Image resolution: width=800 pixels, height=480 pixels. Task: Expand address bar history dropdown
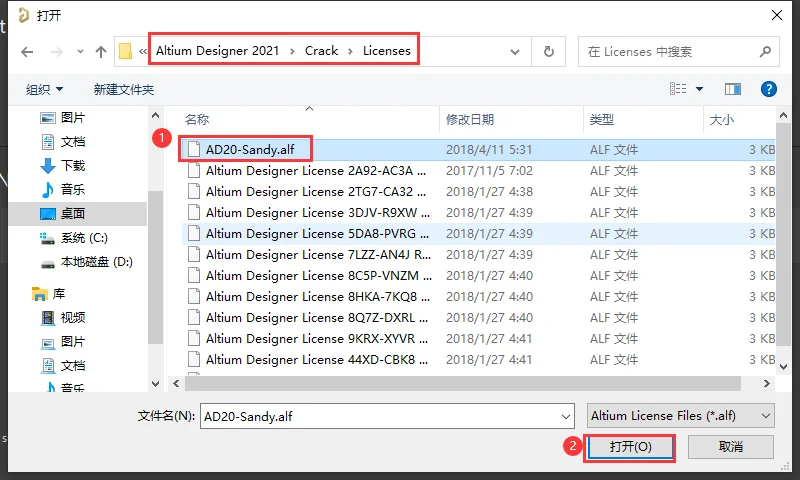[515, 52]
